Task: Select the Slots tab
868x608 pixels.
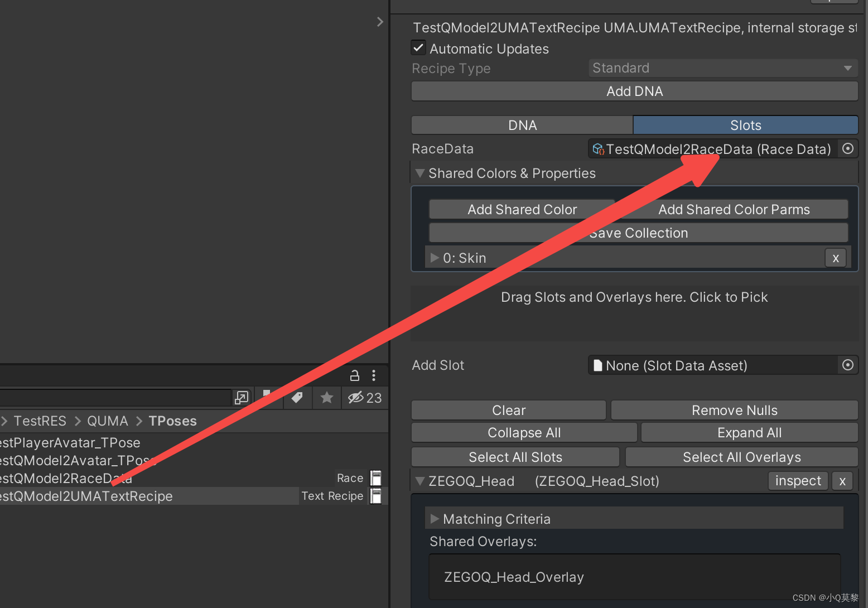Action: pos(745,125)
